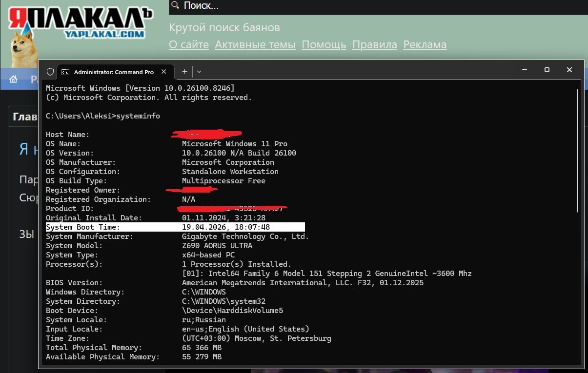
Task: Click '10.0.26100 N/A Build 26100' OS version
Action: pyautogui.click(x=239, y=153)
